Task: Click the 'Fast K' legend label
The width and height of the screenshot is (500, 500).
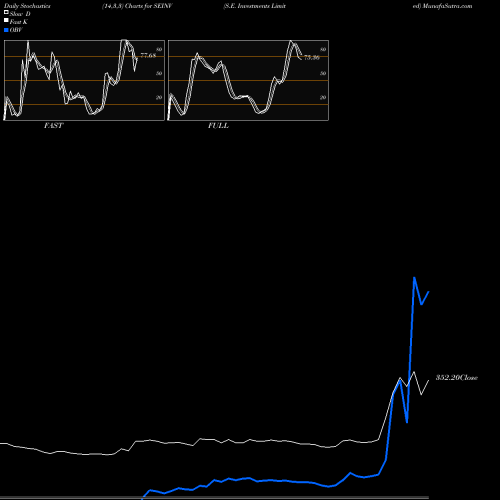Action: [18, 22]
